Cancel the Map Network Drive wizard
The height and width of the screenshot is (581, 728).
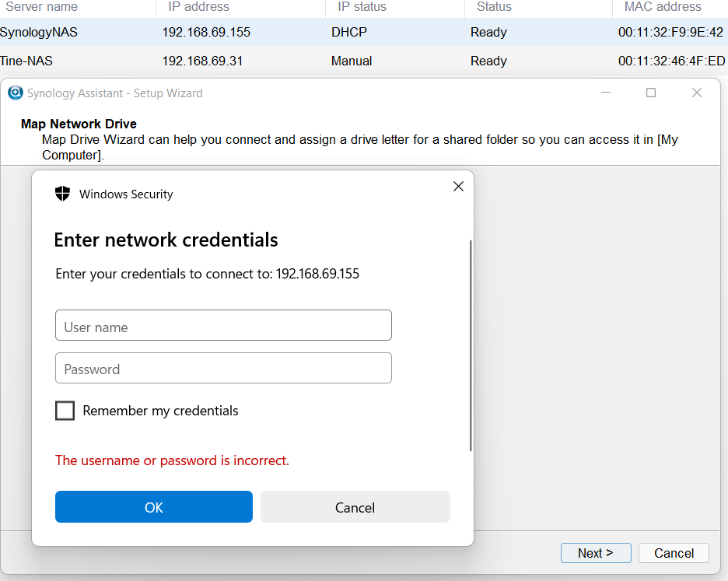(x=674, y=553)
